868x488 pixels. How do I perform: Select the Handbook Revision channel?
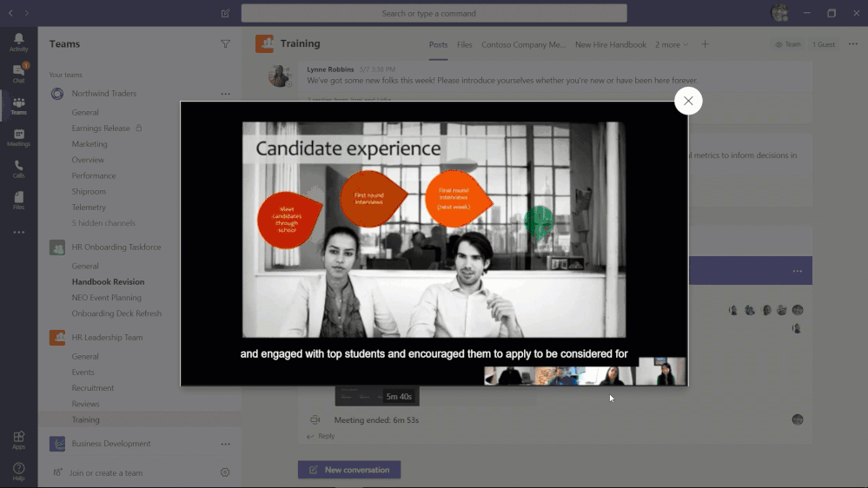pos(108,282)
